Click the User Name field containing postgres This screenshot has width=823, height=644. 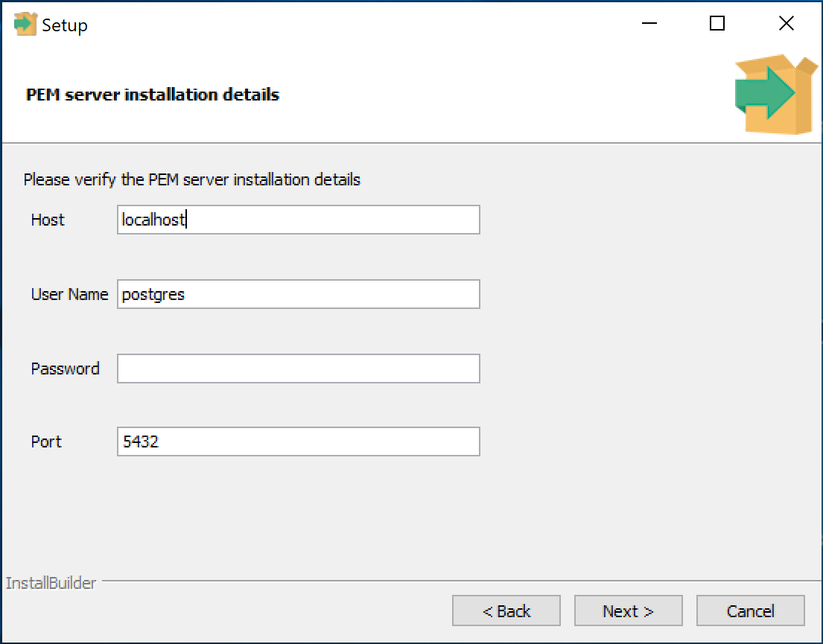[298, 294]
